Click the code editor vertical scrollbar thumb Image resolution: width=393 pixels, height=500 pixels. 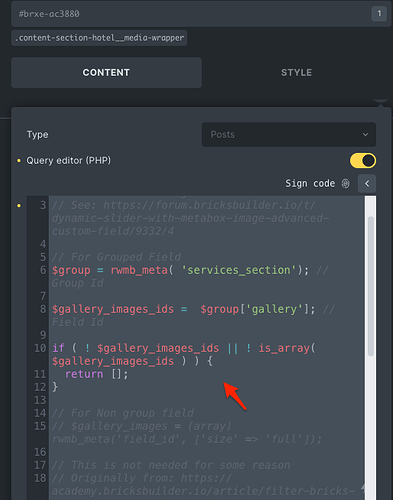point(370,286)
